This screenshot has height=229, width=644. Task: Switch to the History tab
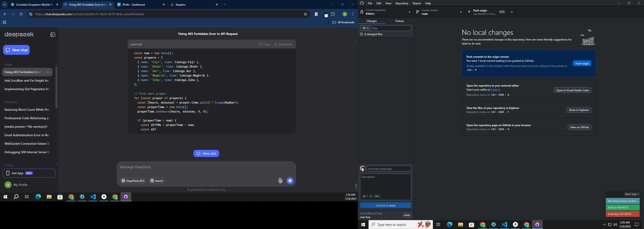click(400, 21)
